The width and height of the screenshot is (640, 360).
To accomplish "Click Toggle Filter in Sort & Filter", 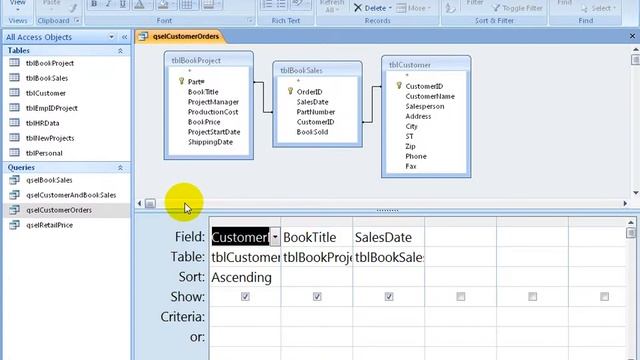I will coord(517,8).
